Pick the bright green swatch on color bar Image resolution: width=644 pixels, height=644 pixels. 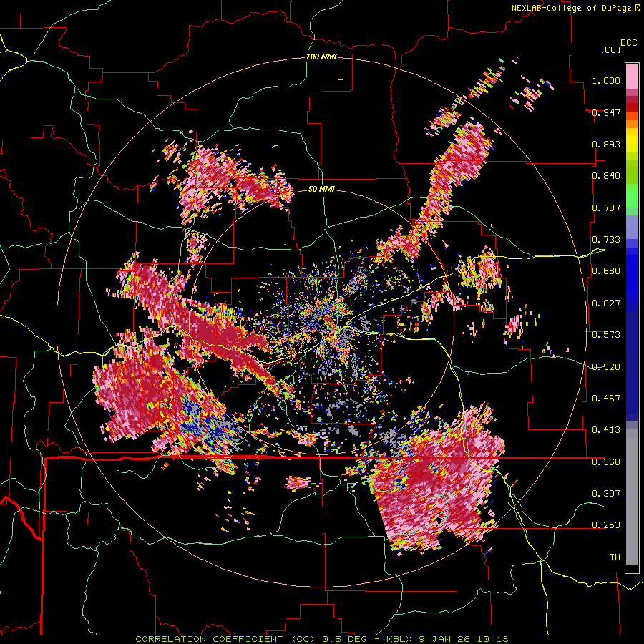(632, 195)
